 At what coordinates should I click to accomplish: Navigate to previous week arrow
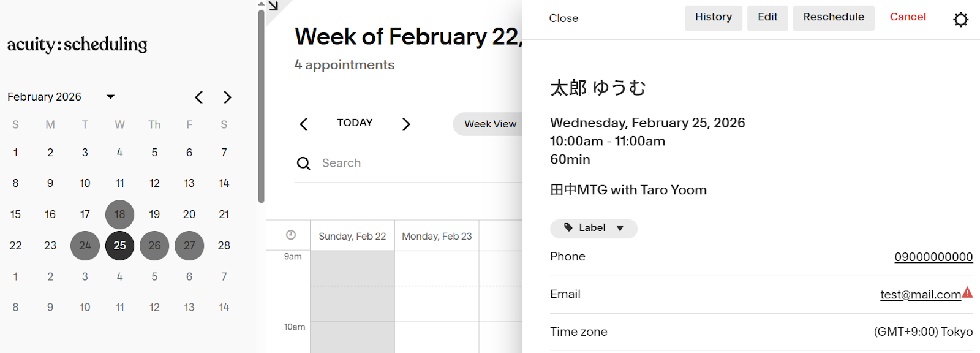coord(303,124)
